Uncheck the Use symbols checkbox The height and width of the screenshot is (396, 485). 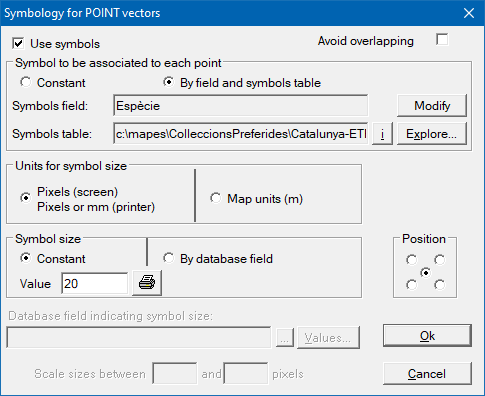tap(18, 44)
